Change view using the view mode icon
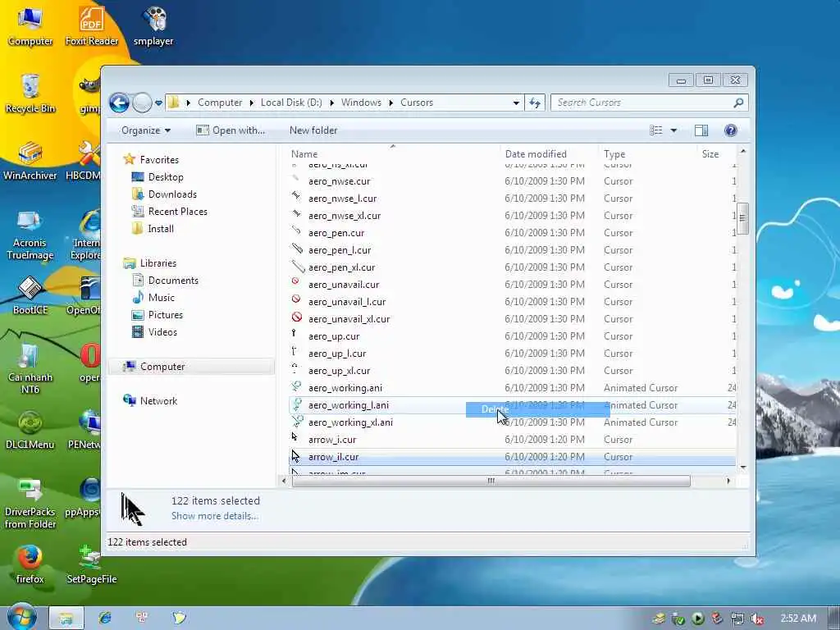Screen dimensions: 840x630 click(655, 130)
